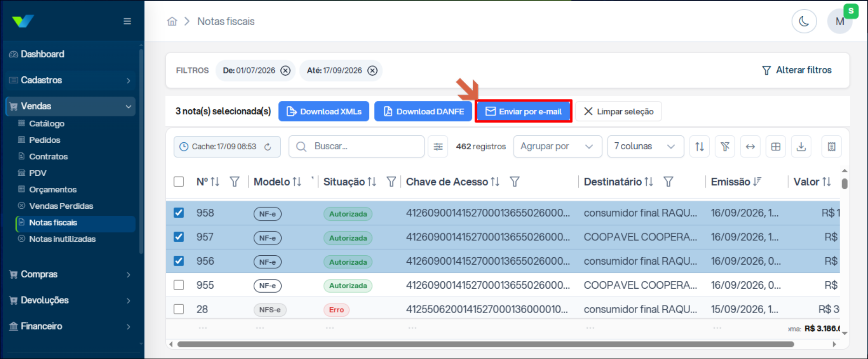This screenshot has width=868, height=359.
Task: Open the 7 colunas dropdown
Action: tap(645, 146)
